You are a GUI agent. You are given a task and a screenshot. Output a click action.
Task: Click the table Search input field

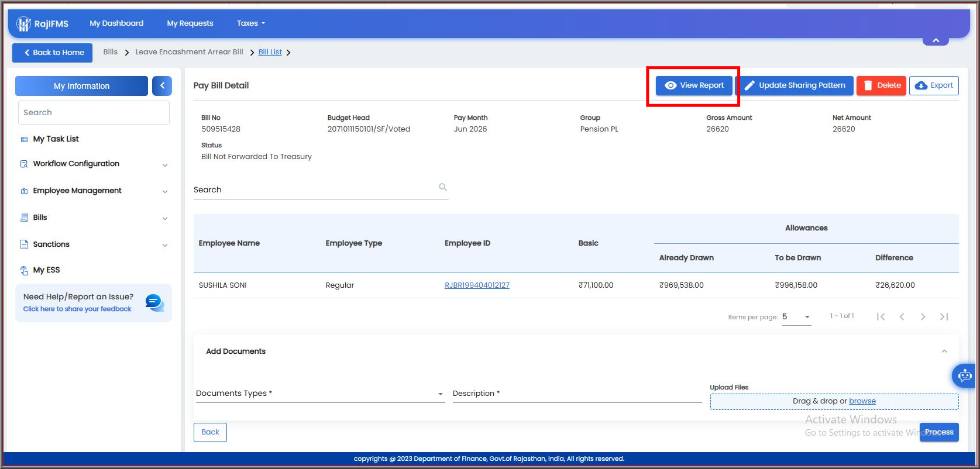[321, 189]
